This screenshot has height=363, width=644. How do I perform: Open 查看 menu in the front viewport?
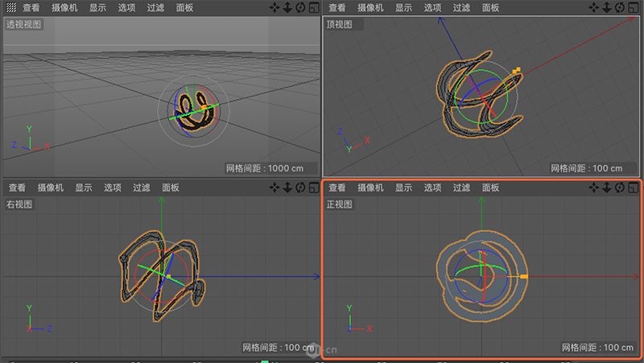click(337, 188)
